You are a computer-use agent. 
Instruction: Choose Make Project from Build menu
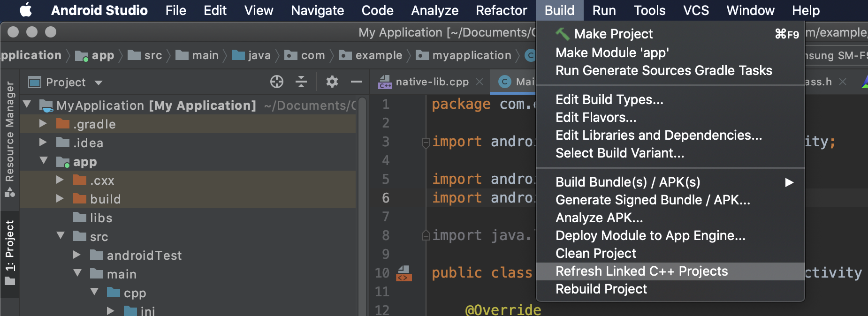(x=670, y=34)
